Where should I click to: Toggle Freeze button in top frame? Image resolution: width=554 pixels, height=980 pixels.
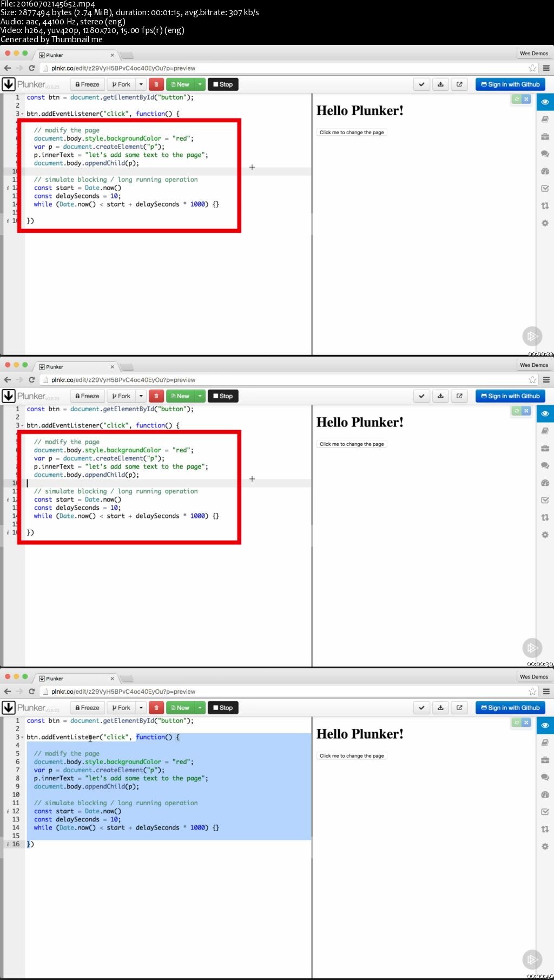pyautogui.click(x=87, y=84)
